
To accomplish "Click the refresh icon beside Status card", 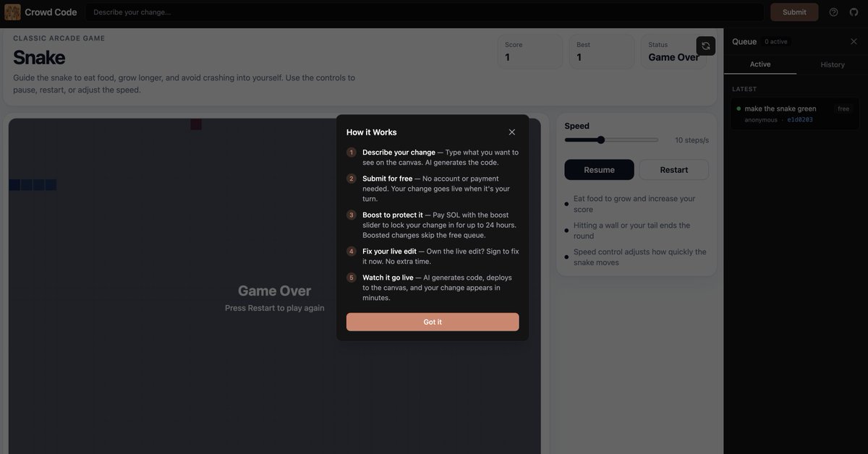I will pyautogui.click(x=706, y=46).
